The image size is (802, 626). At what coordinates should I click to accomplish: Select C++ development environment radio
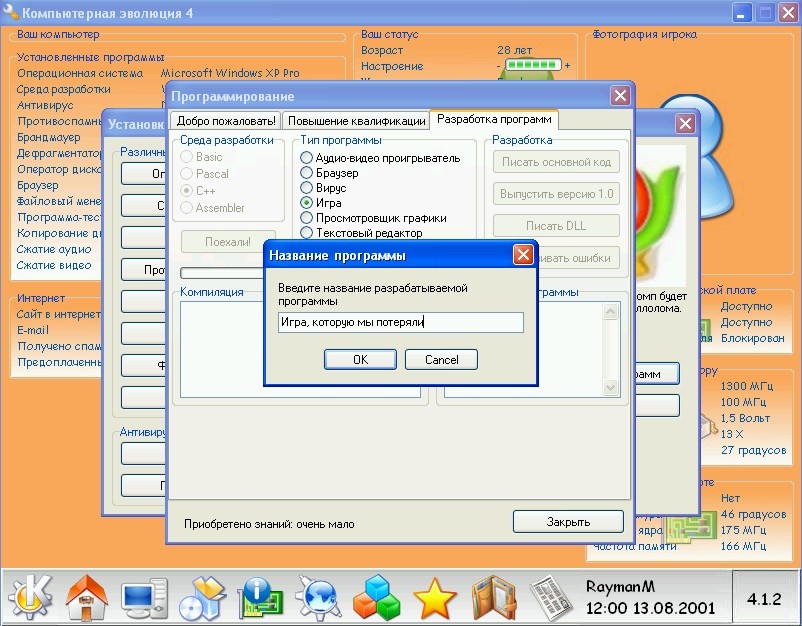187,191
